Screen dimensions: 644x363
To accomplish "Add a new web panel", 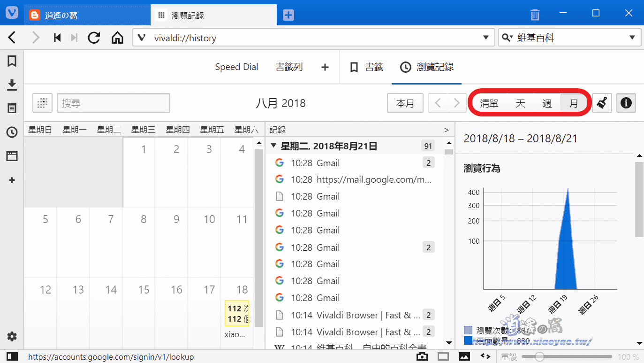I will pos(12,180).
